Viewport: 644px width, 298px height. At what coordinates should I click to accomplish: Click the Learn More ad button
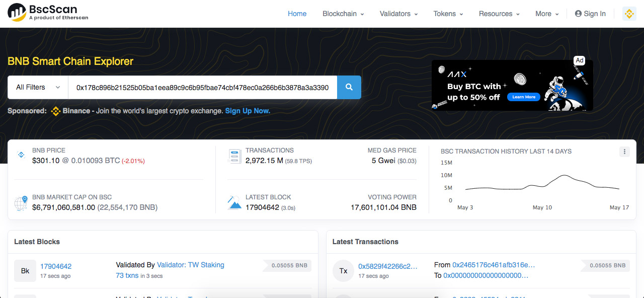[524, 97]
